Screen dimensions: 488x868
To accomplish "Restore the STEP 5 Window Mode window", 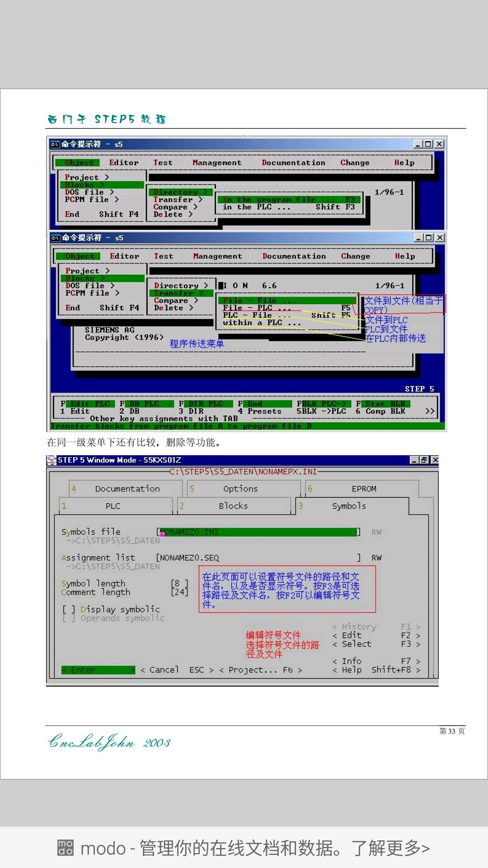I will point(424,460).
